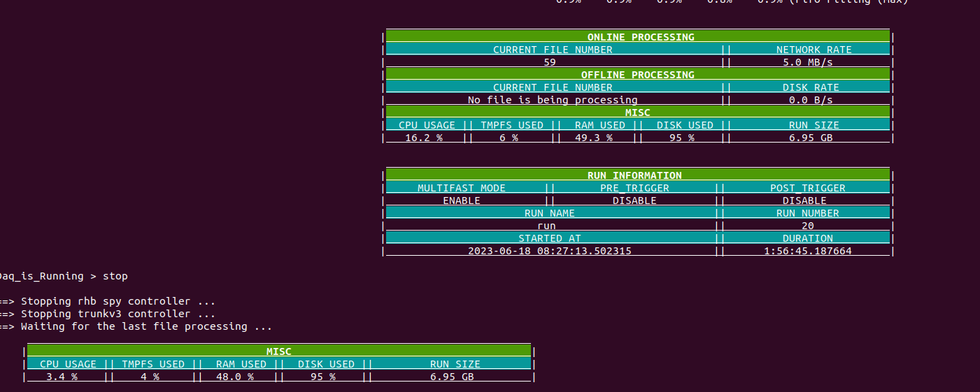Select the run number value 20
Screen dimensions: 980x392
point(807,226)
